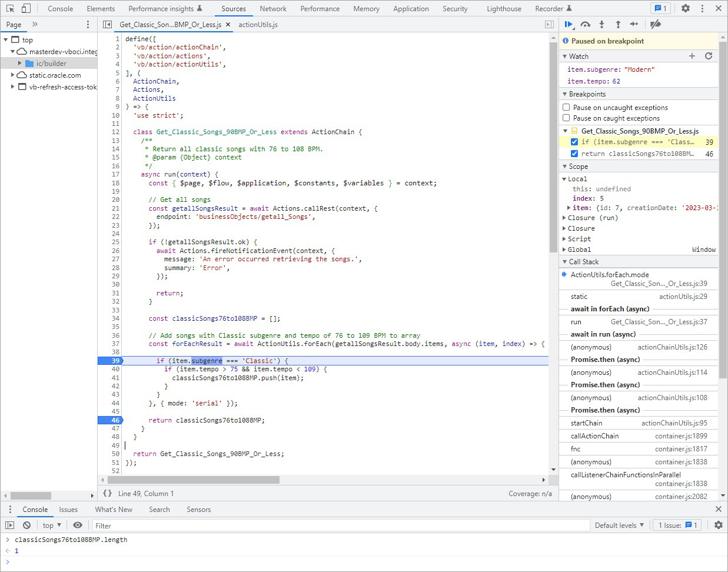The width and height of the screenshot is (728, 572).
Task: Expand the item object in Scope panel
Action: coord(568,208)
